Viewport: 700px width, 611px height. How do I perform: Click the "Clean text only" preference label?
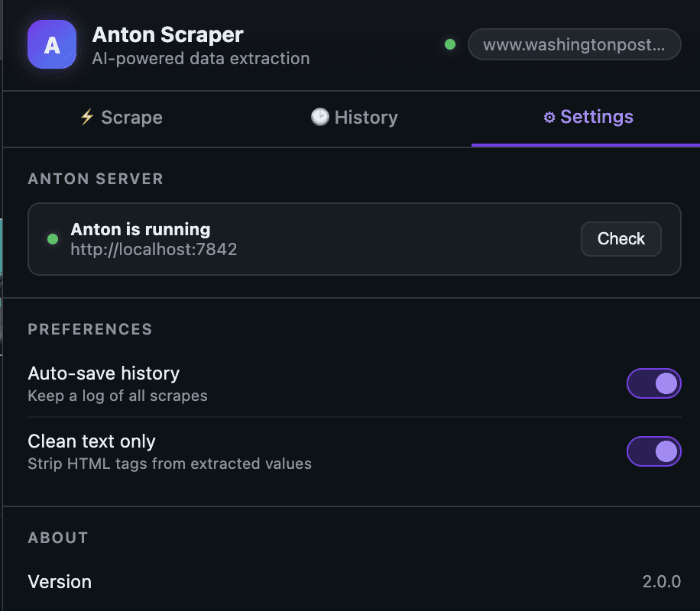[92, 441]
